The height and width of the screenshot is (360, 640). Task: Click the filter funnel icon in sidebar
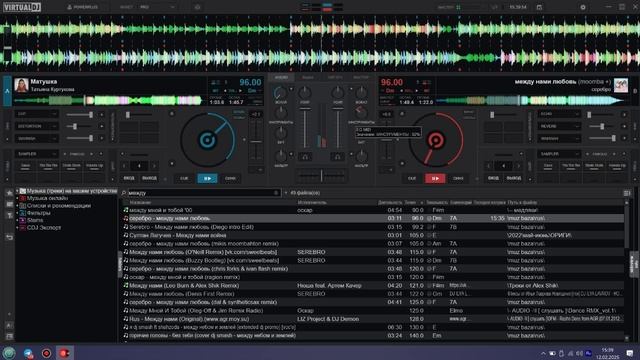coord(9,216)
